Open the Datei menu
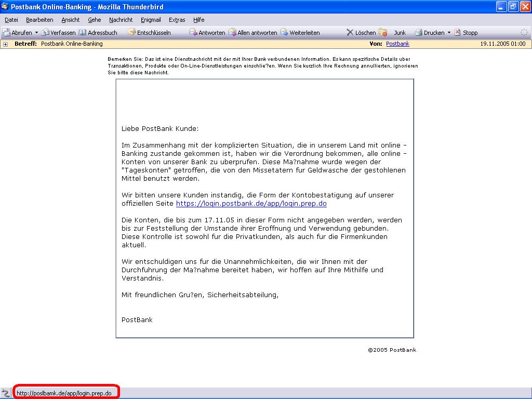 click(11, 20)
